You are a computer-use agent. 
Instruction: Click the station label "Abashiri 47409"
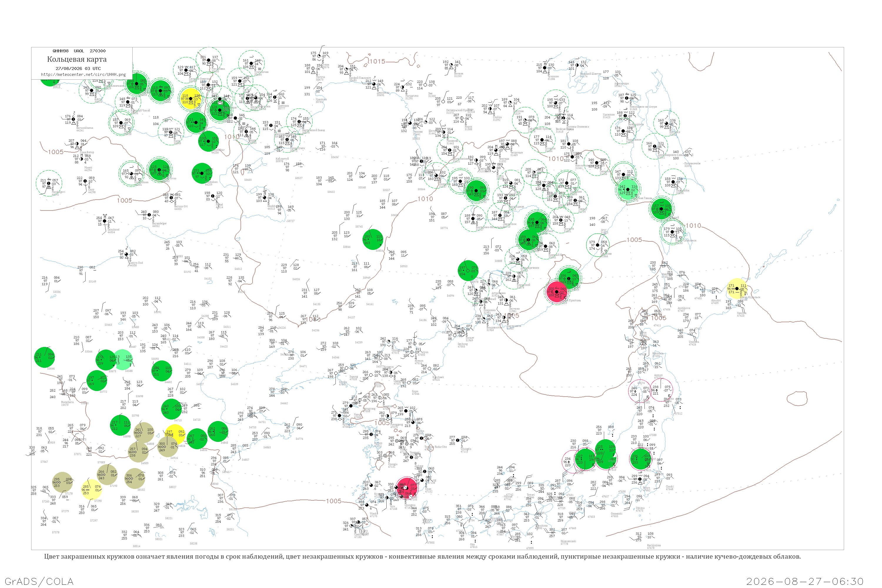716,302
